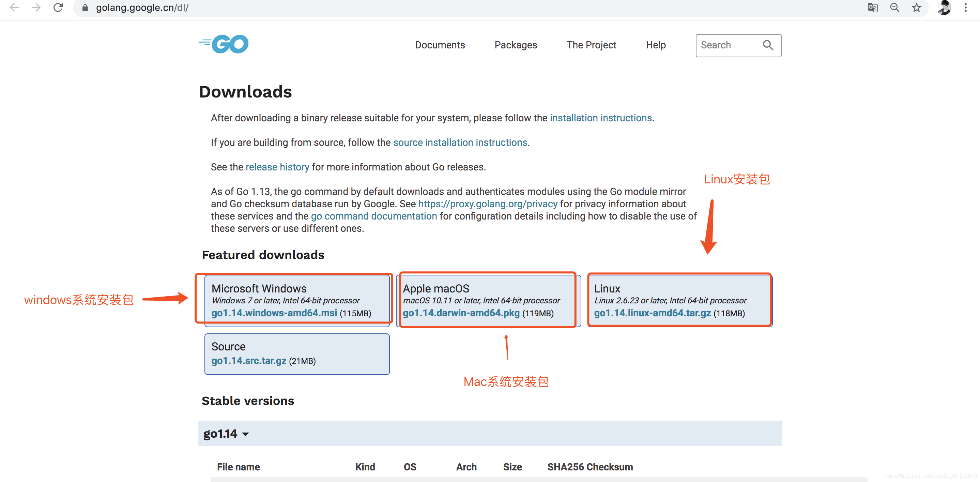Open the Google Translate icon in address bar
Screen dimensions: 980x482
[x=873, y=7]
